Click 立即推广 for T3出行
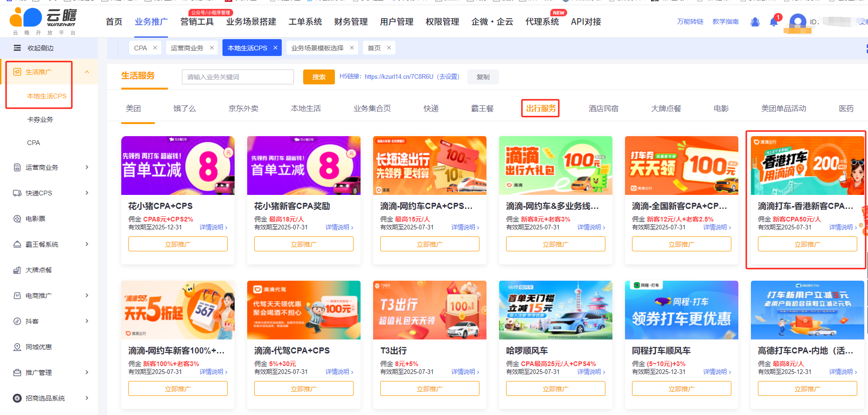Viewport: 868px width, 415px height. 430,388
